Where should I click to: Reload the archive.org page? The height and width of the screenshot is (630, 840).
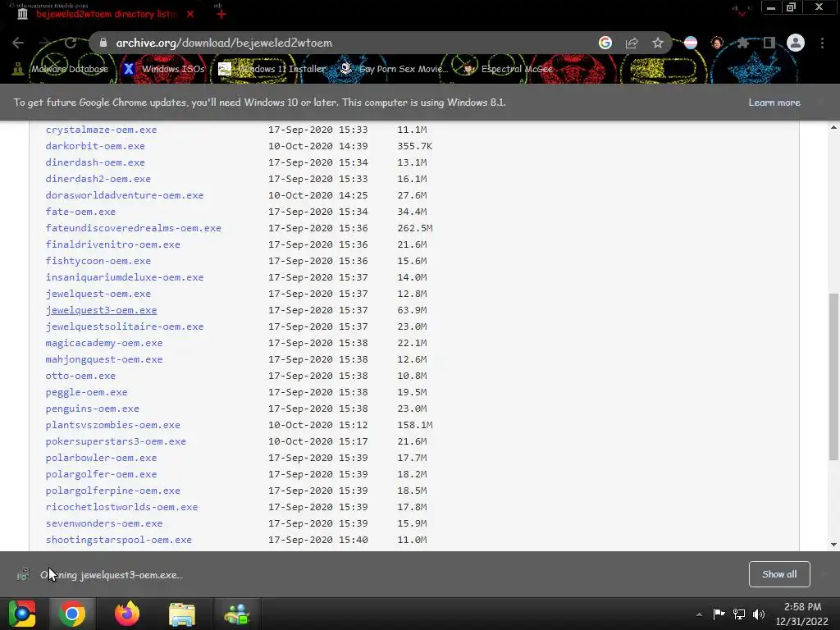pyautogui.click(x=71, y=43)
